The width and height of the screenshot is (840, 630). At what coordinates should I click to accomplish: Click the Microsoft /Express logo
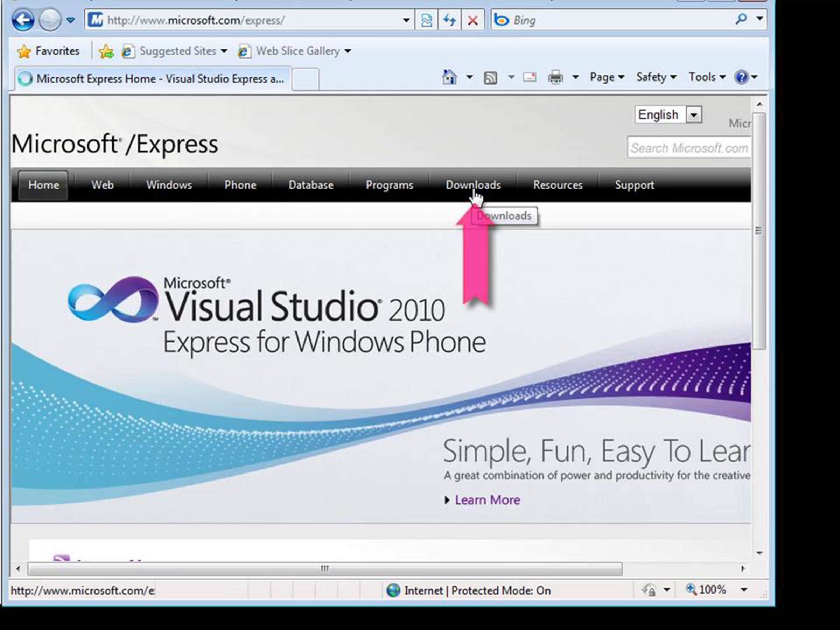[x=115, y=144]
